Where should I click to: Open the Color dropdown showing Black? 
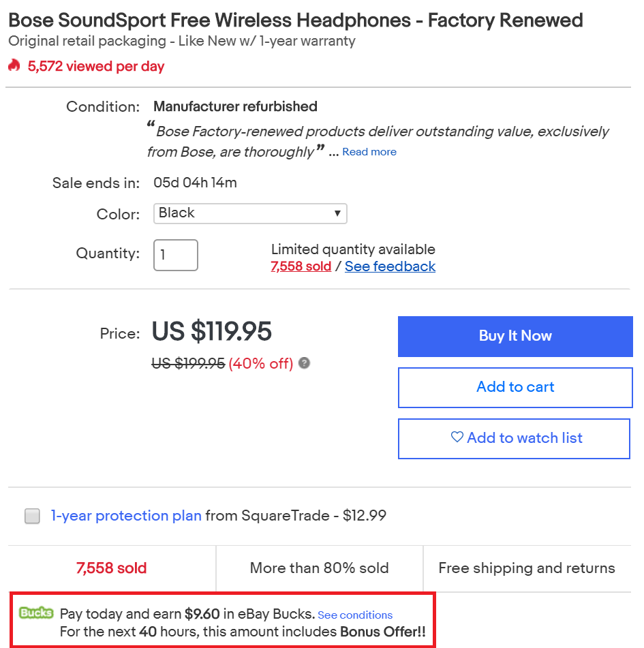pos(250,213)
